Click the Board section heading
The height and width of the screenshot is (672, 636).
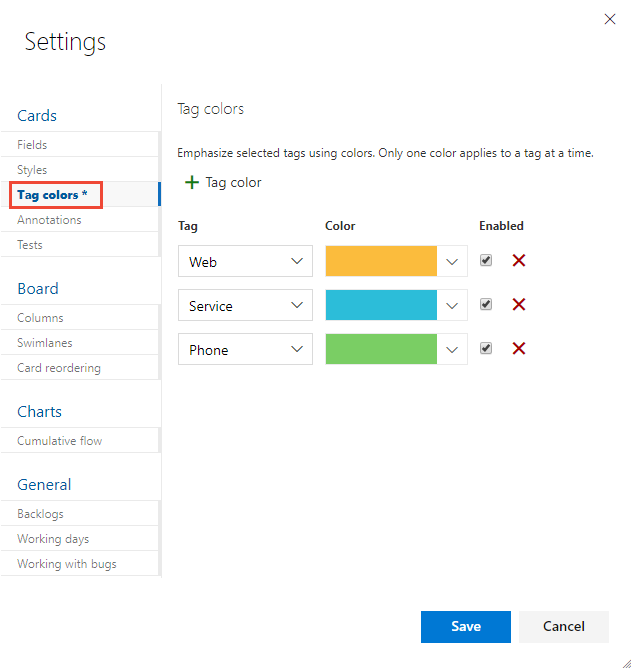click(38, 289)
